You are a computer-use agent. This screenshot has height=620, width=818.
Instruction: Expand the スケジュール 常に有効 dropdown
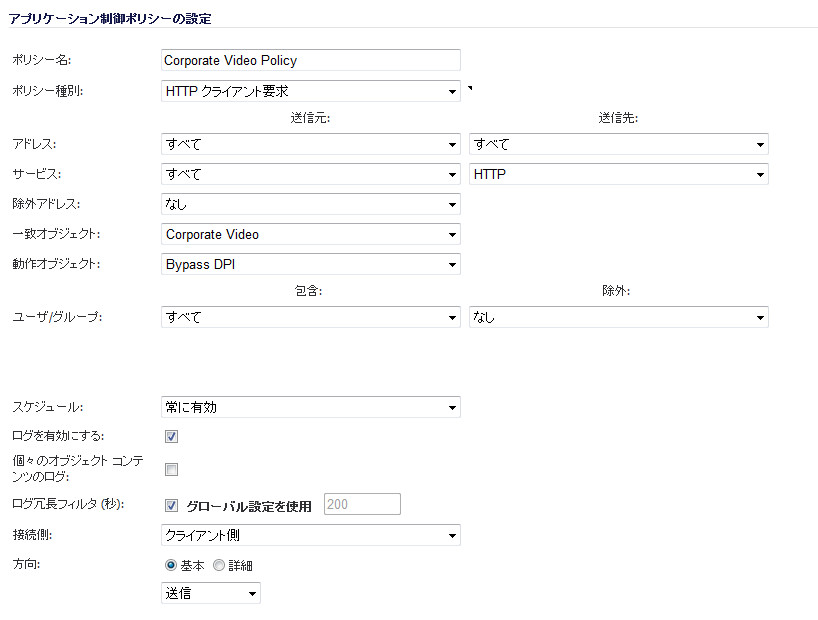tap(310, 407)
